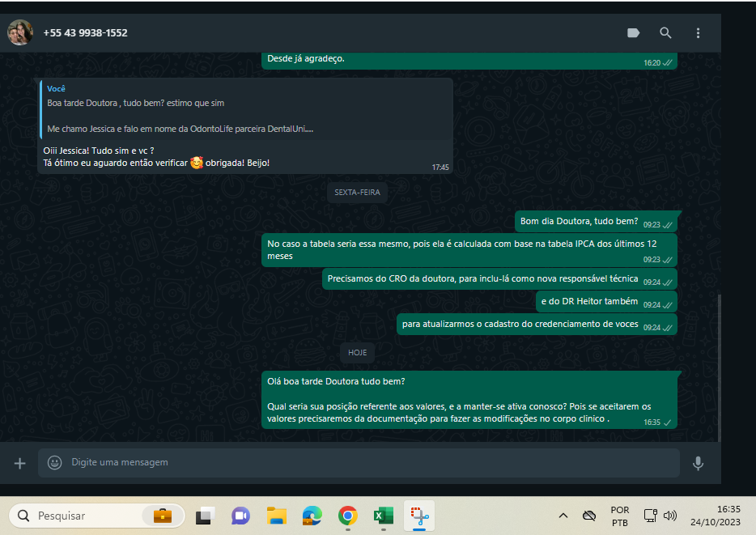Screen dimensions: 756x535
Task: Open the chat menu (three dots)
Action: coord(698,32)
